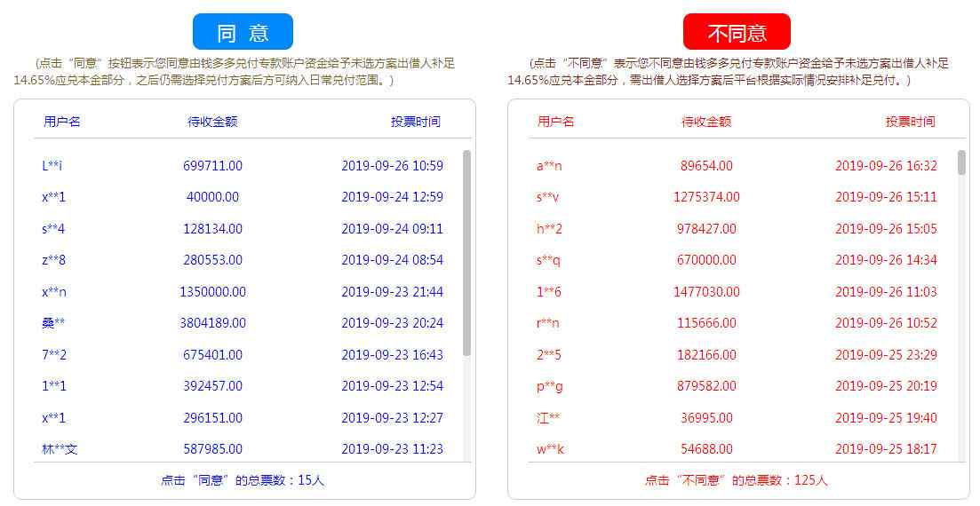Image resolution: width=980 pixels, height=506 pixels.
Task: Click the disagree list scrollbar thumb
Action: (961, 163)
